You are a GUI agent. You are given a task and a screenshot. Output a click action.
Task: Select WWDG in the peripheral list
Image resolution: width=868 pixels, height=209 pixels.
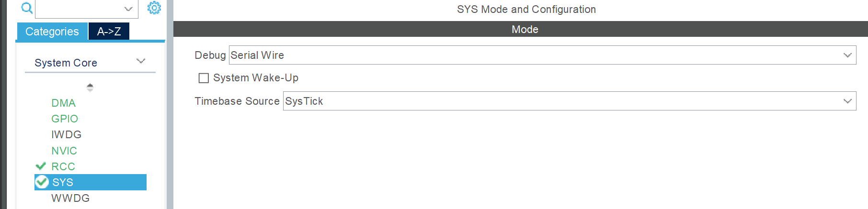pyautogui.click(x=70, y=198)
